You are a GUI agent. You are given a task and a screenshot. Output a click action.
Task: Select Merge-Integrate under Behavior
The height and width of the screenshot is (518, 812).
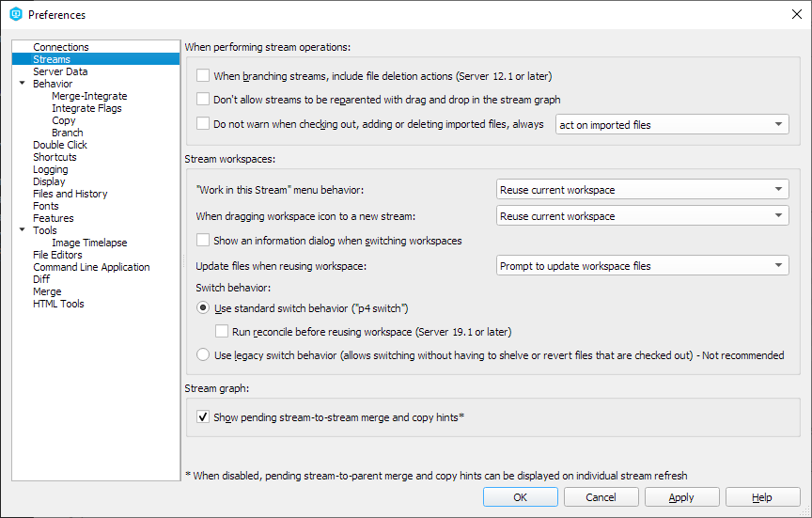click(x=89, y=96)
